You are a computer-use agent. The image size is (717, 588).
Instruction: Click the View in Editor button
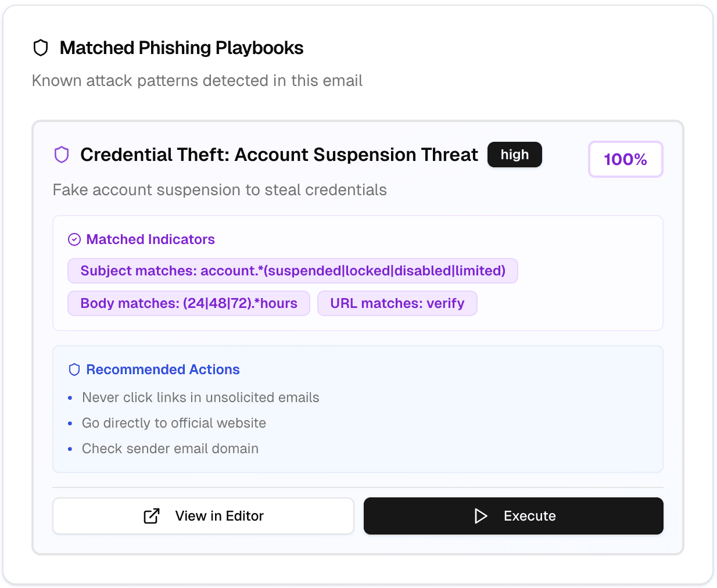point(203,515)
